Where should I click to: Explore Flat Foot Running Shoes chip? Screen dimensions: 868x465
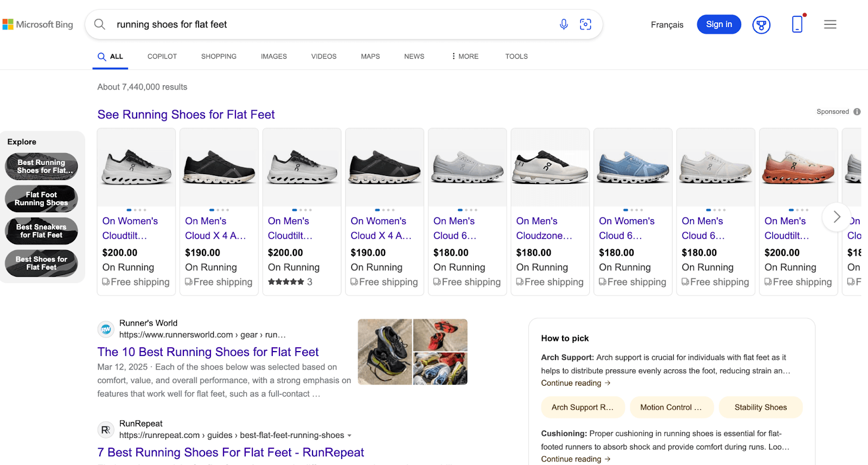pos(42,199)
